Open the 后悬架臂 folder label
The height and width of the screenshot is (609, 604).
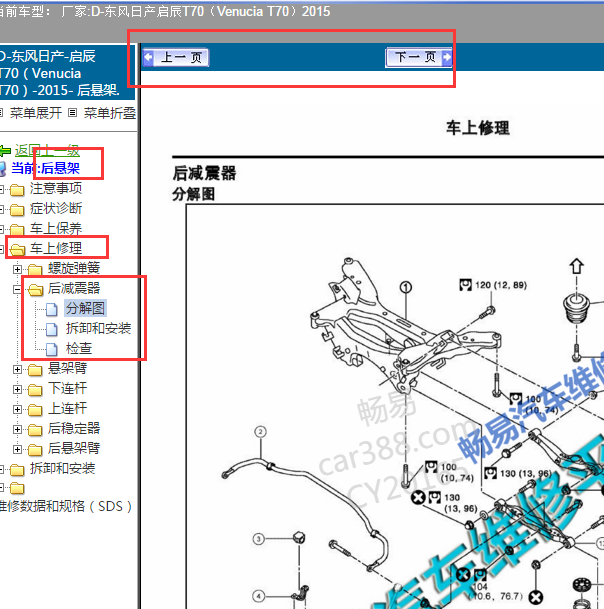point(74,449)
